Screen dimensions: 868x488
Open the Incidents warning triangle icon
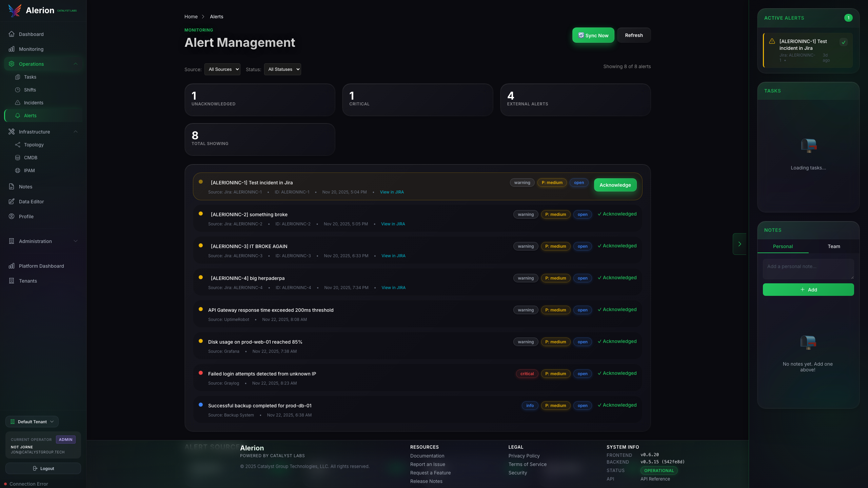18,103
